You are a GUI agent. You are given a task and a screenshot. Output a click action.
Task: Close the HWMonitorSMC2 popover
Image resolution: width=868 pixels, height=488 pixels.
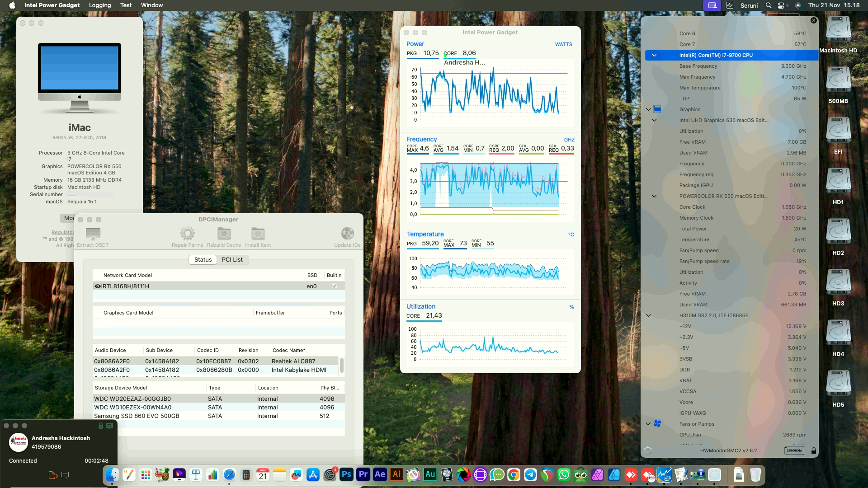[x=813, y=20]
